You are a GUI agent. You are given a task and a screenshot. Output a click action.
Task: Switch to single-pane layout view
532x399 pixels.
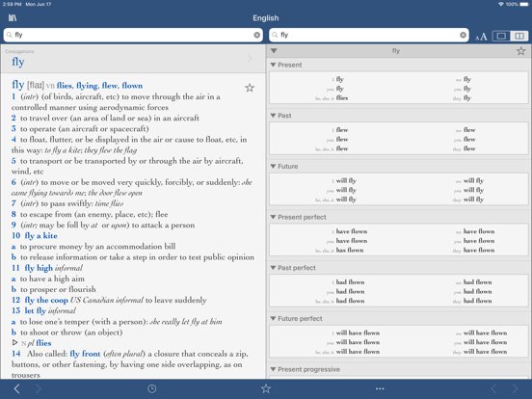click(x=501, y=36)
